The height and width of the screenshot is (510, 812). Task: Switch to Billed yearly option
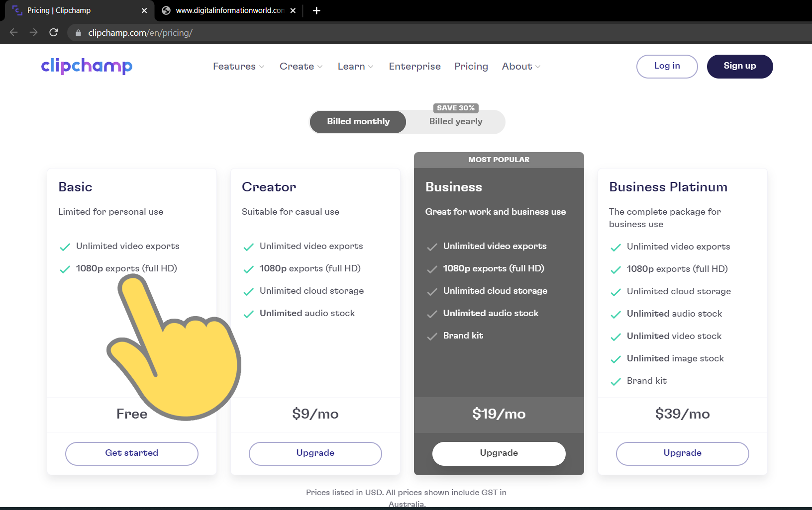pos(456,122)
